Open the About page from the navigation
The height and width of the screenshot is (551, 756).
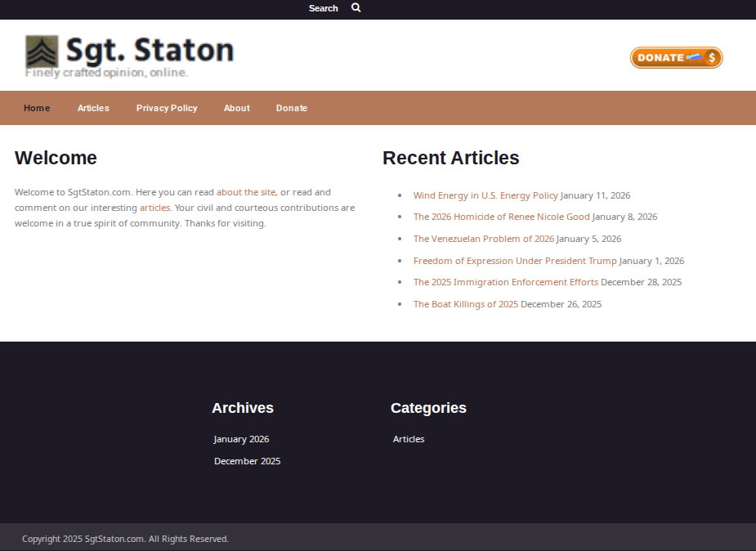[x=236, y=107]
